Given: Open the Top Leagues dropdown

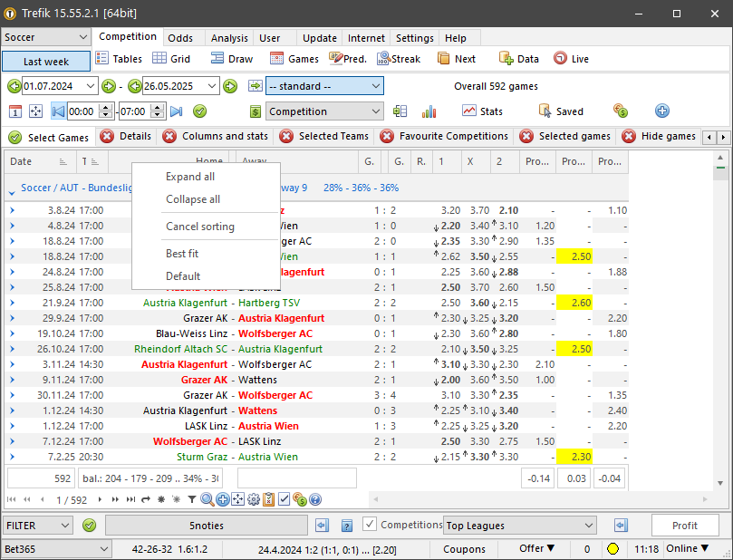Looking at the screenshot, I should click(520, 526).
